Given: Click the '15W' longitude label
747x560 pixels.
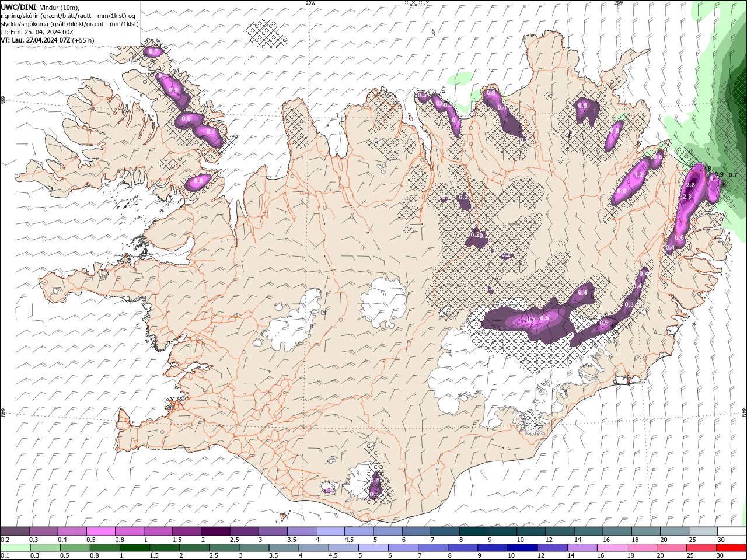Looking at the screenshot, I should [x=618, y=3].
